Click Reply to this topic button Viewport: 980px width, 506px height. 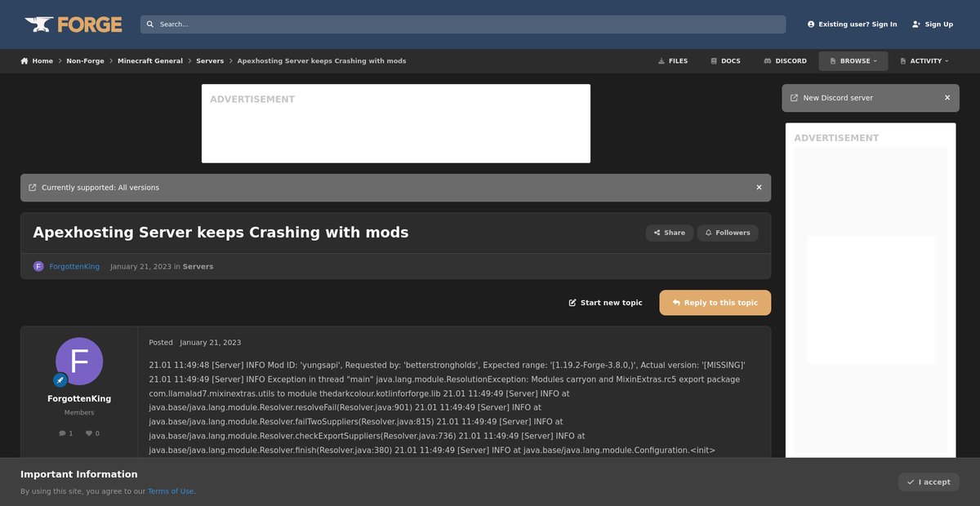[x=715, y=303]
